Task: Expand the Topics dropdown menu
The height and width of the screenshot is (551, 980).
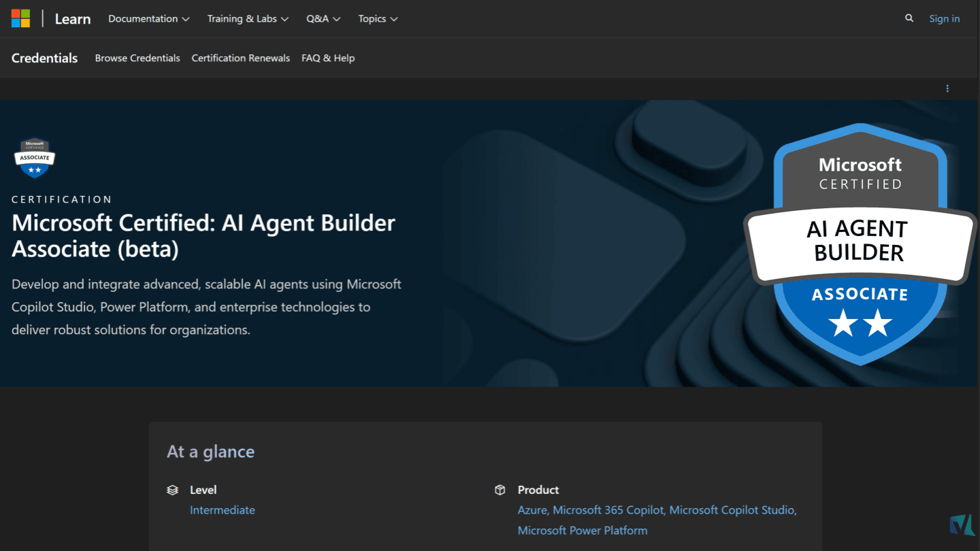Action: click(x=378, y=18)
